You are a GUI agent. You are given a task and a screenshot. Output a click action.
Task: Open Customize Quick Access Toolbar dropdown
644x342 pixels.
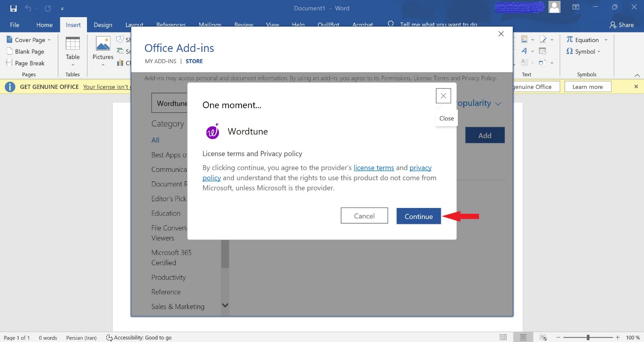(62, 9)
